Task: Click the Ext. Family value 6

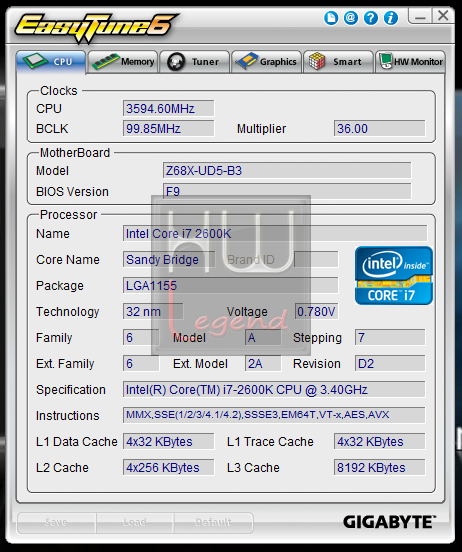Action: [x=141, y=364]
